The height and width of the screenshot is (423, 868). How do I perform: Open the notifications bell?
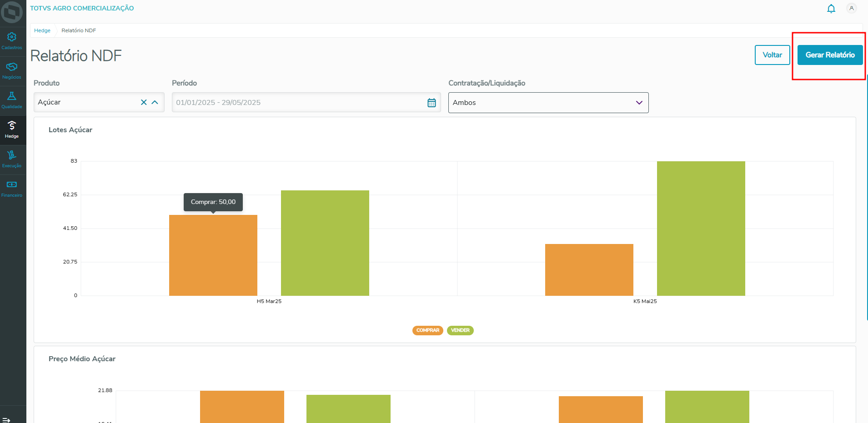(831, 9)
